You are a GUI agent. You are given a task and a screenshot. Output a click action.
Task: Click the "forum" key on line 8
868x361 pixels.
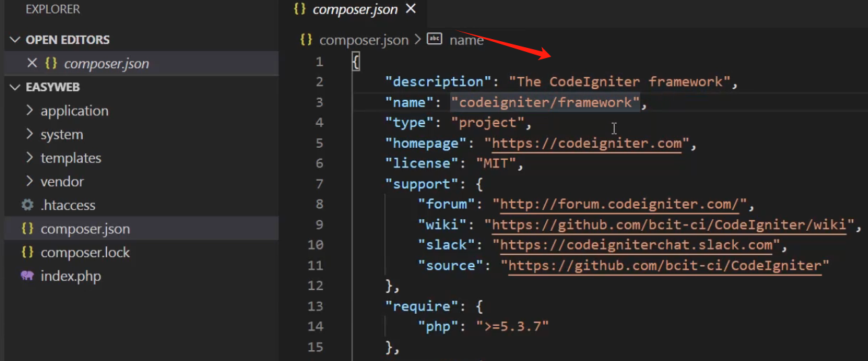click(x=446, y=204)
